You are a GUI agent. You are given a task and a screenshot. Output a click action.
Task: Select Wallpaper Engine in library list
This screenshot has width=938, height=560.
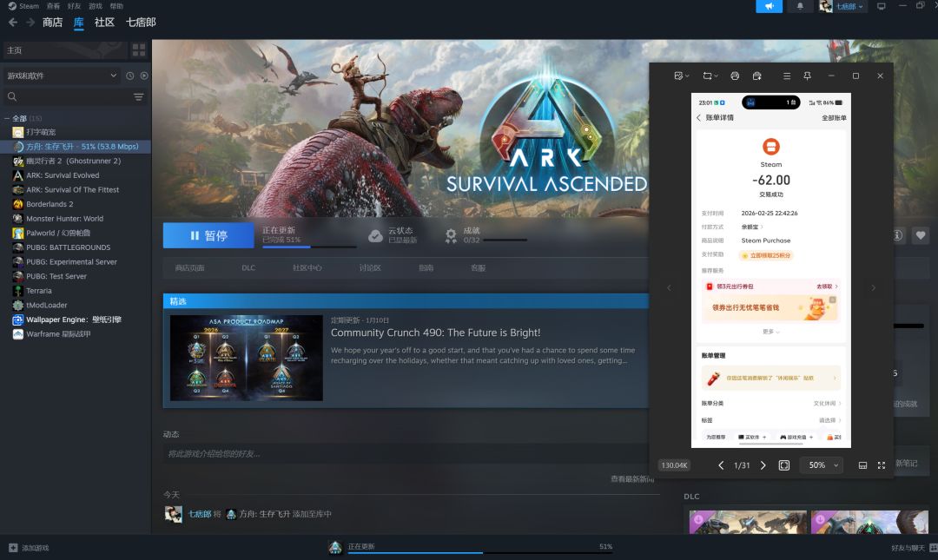pos(76,320)
